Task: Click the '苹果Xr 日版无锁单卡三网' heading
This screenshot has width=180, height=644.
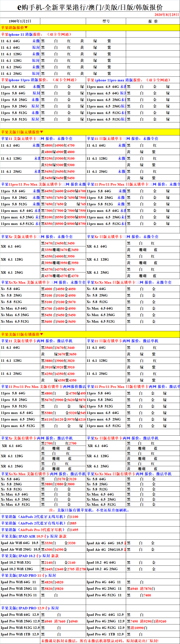Action: pyautogui.click(x=123, y=237)
